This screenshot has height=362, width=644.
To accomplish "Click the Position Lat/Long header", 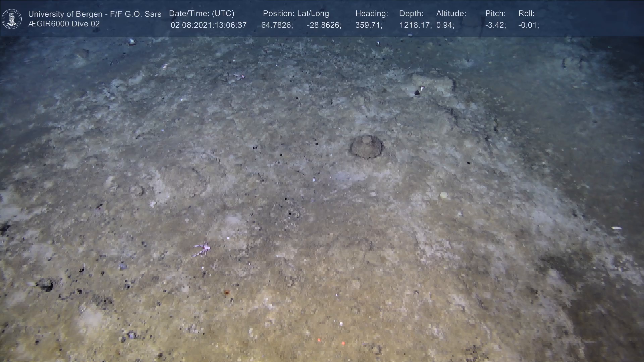I will (296, 14).
